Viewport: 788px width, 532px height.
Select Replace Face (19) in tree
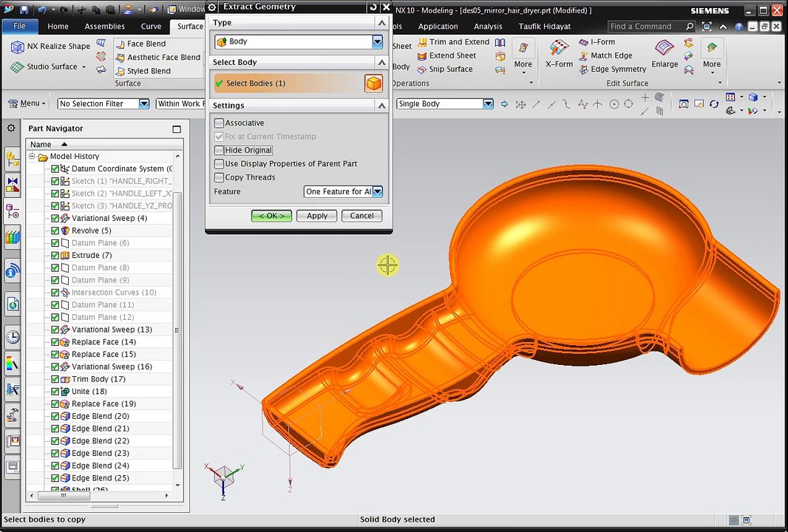(103, 404)
